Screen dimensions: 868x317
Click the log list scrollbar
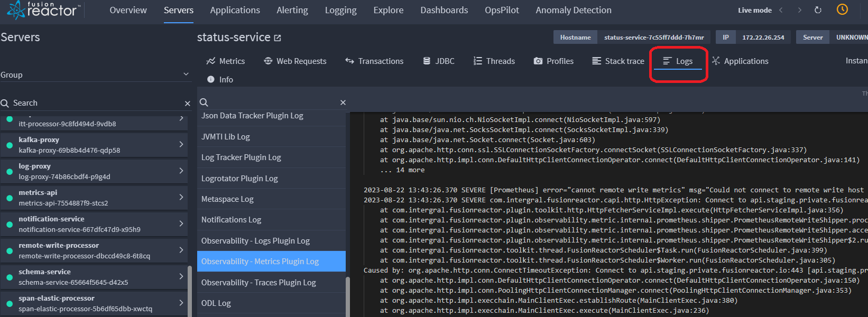[x=347, y=296]
